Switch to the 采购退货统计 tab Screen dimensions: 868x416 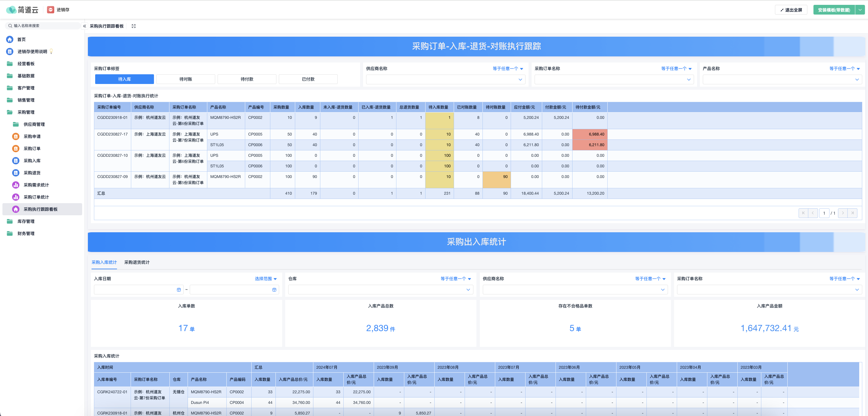[x=137, y=262]
